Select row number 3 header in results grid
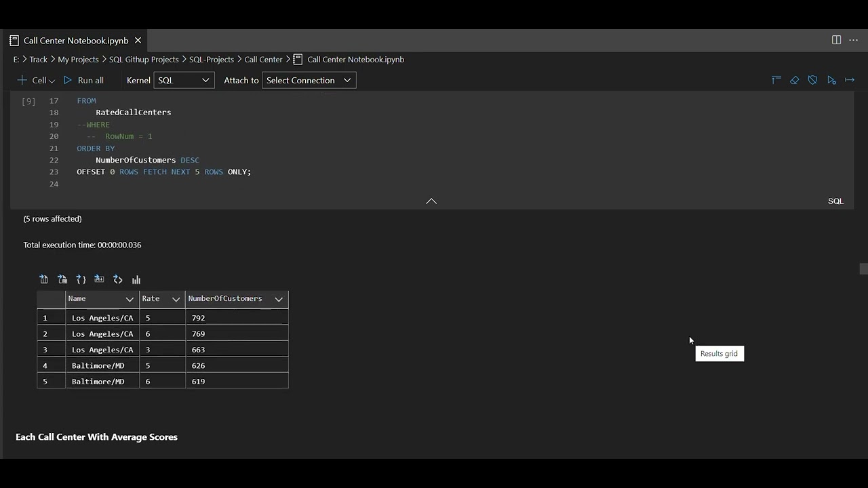 coord(52,350)
